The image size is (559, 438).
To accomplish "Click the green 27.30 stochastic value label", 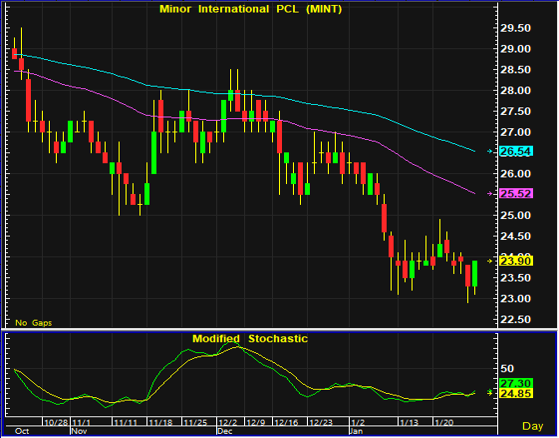I will point(516,383).
